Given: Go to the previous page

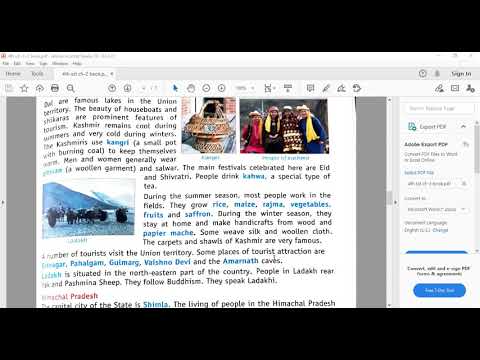Looking at the screenshot, I should point(112,88).
